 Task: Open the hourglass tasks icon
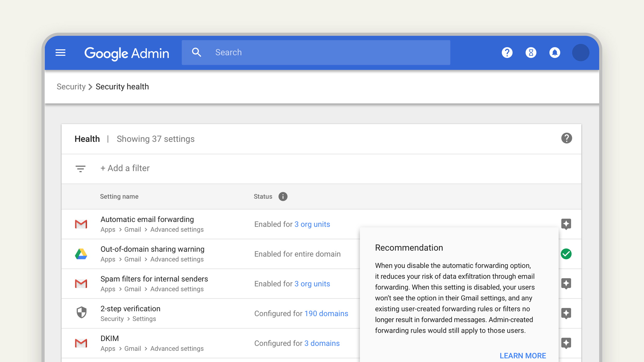531,53
